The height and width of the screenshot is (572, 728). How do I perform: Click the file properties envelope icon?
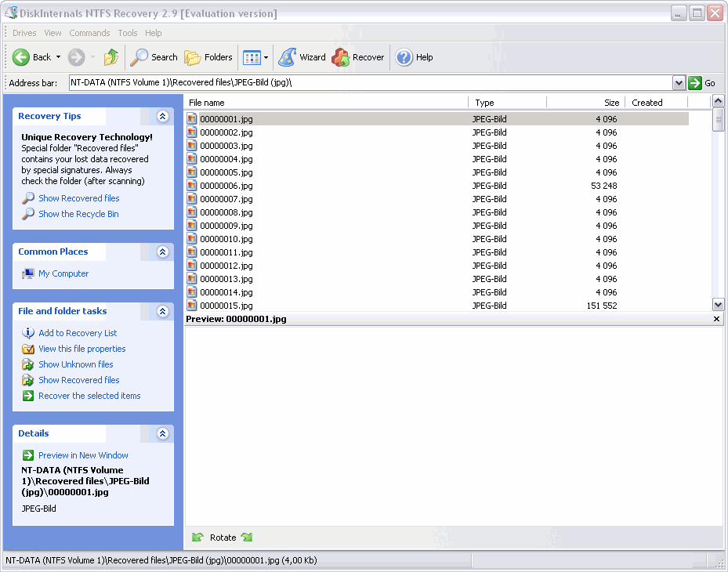coord(28,349)
